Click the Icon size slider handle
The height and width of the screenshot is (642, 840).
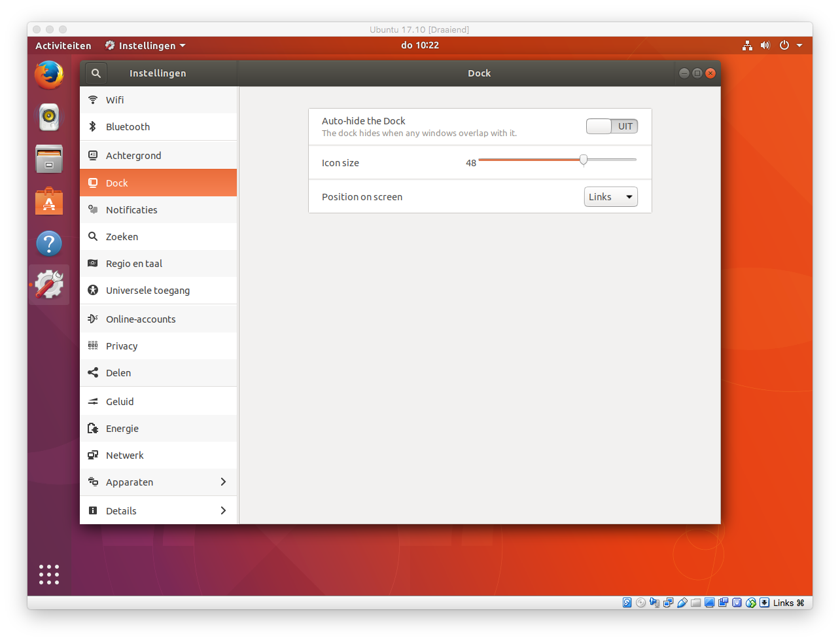click(x=584, y=160)
